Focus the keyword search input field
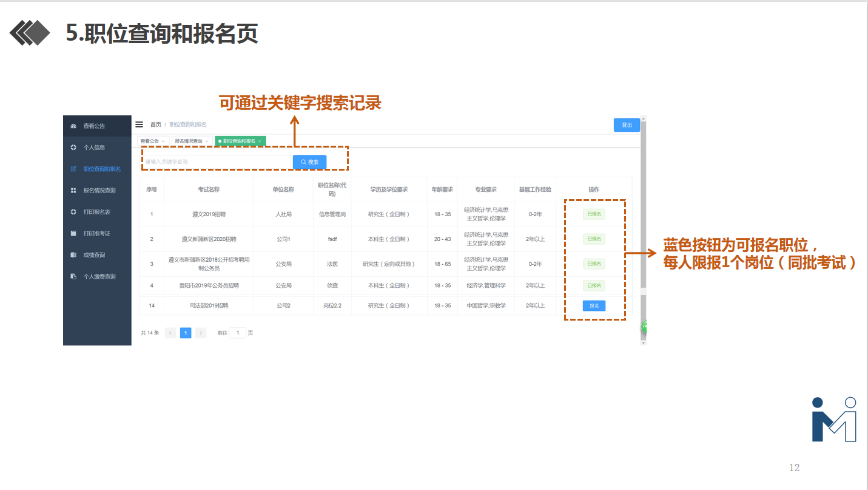 (217, 162)
